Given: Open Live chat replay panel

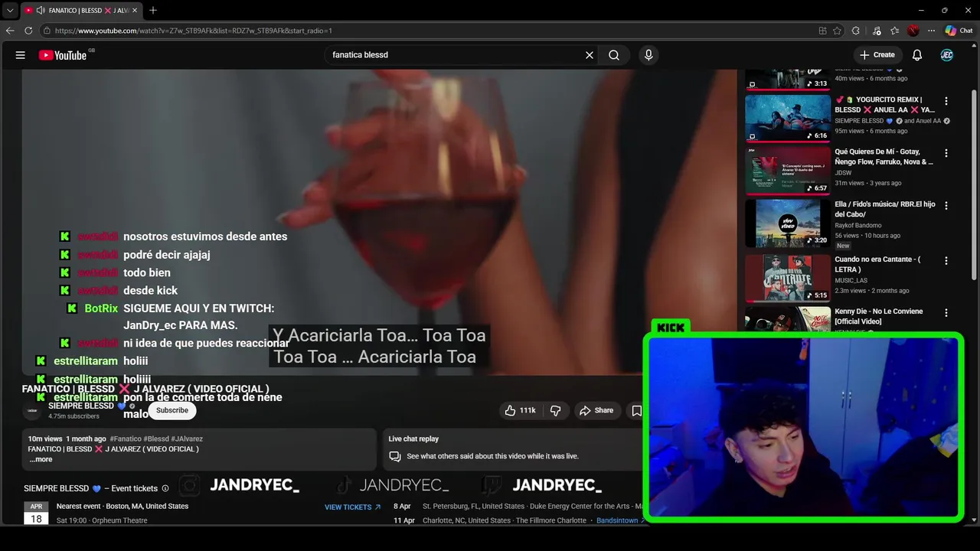Looking at the screenshot, I should (513, 449).
